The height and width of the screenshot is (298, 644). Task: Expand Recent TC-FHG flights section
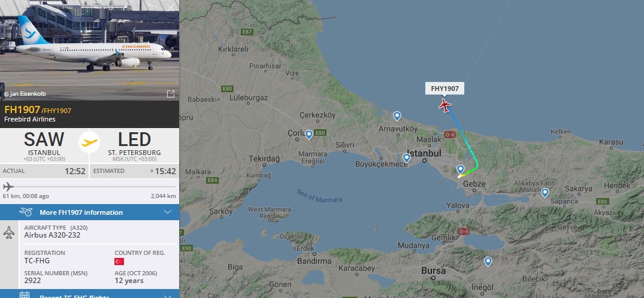point(89,295)
